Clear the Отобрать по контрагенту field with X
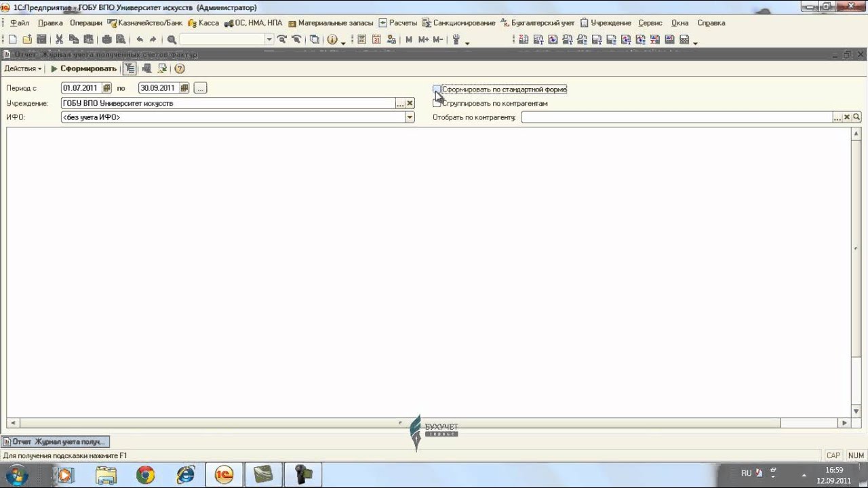Screen dimensions: 868x488 coord(847,117)
